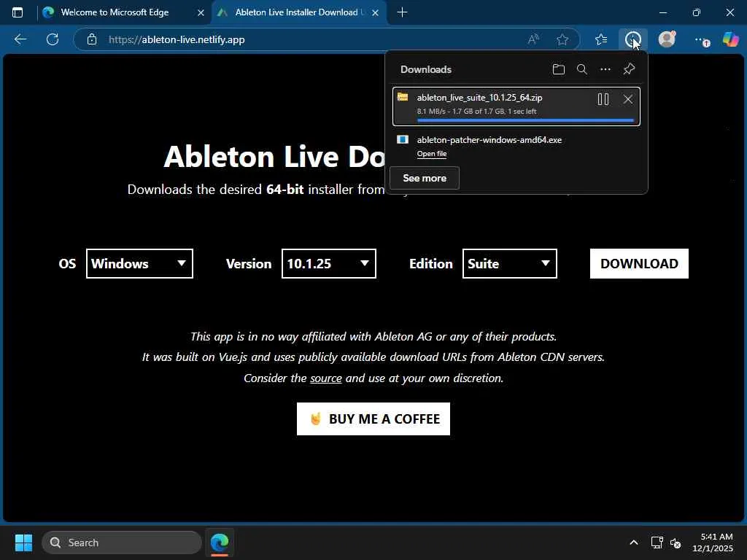This screenshot has height=560, width=747.
Task: Open Microsoft Edge from taskbar
Action: (x=220, y=542)
